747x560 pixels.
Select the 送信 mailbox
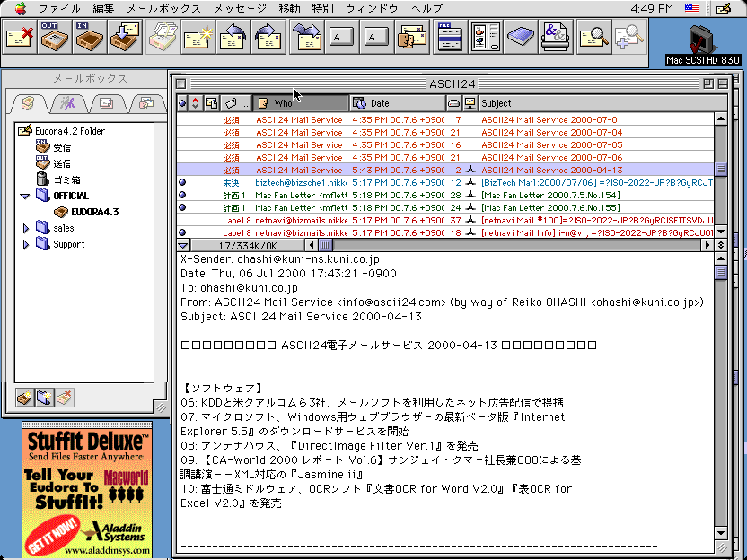click(x=54, y=163)
